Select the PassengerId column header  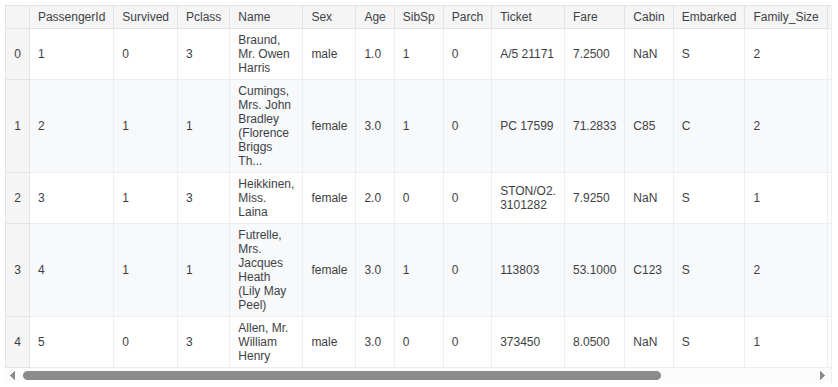[72, 17]
